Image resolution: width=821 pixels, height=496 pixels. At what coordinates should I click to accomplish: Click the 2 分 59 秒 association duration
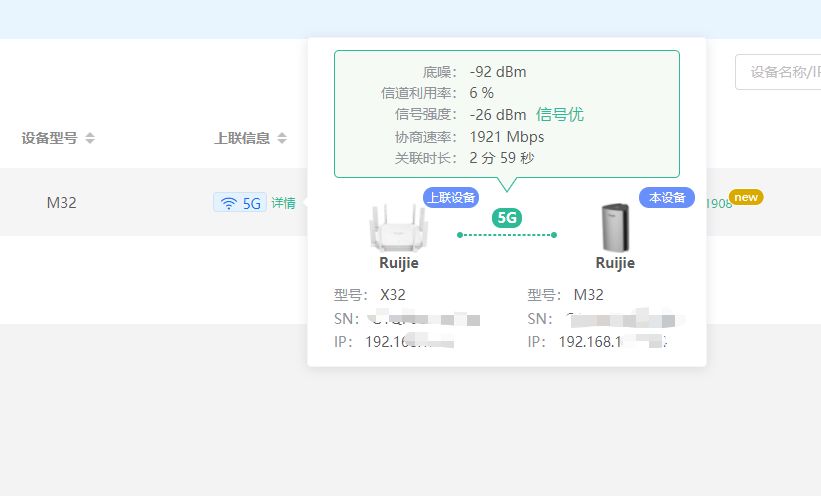tap(502, 158)
